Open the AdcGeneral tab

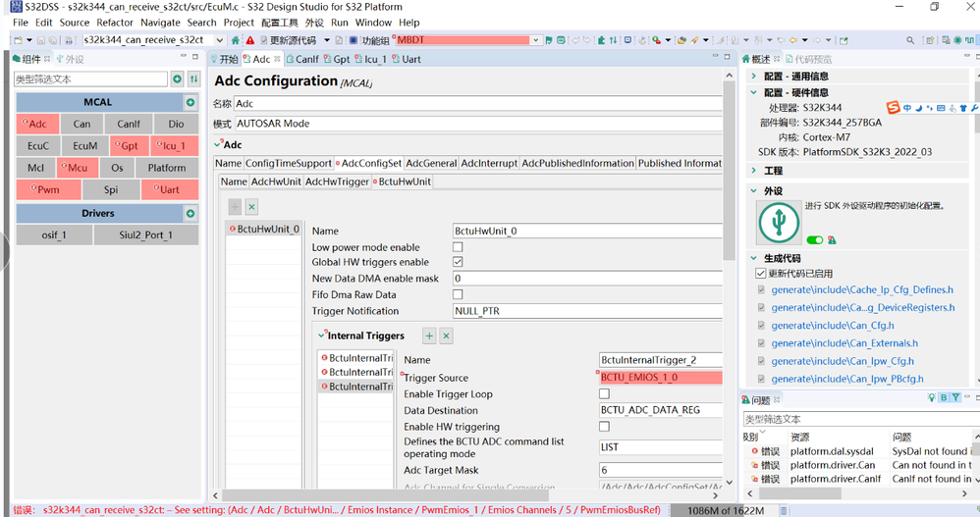click(x=431, y=163)
